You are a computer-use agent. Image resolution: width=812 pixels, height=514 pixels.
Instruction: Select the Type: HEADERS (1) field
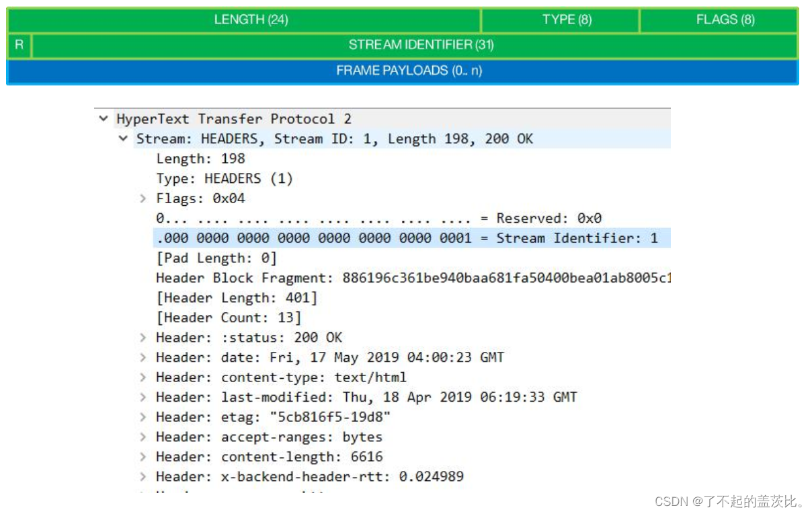[215, 178]
